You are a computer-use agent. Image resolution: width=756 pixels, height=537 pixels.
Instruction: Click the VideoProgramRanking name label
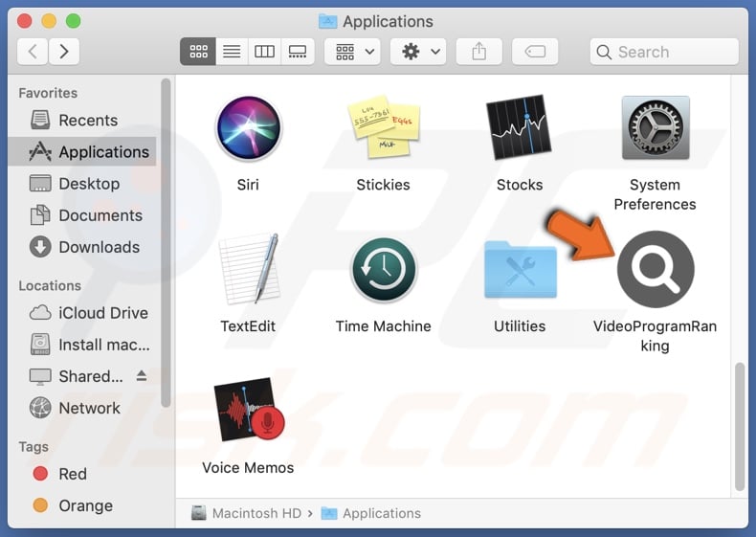point(656,336)
